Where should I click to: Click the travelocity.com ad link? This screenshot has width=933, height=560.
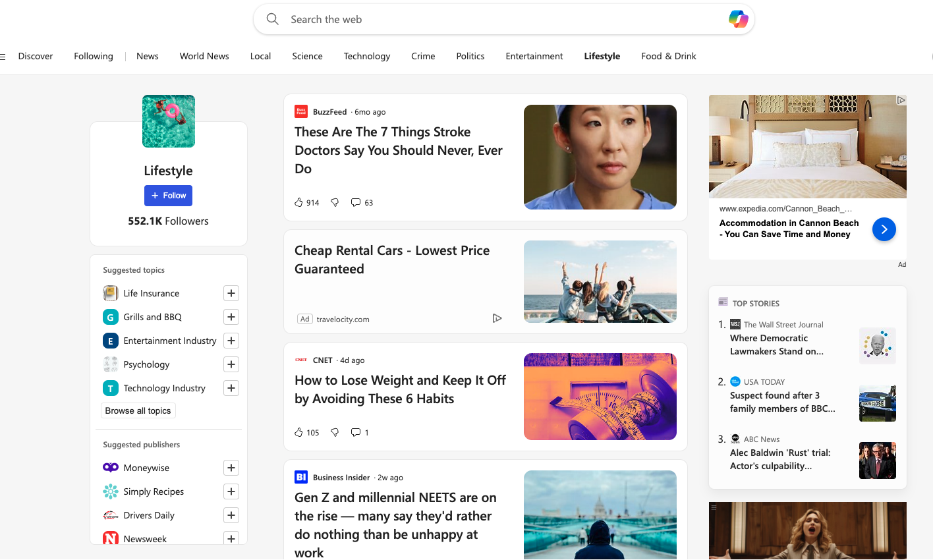[343, 320]
